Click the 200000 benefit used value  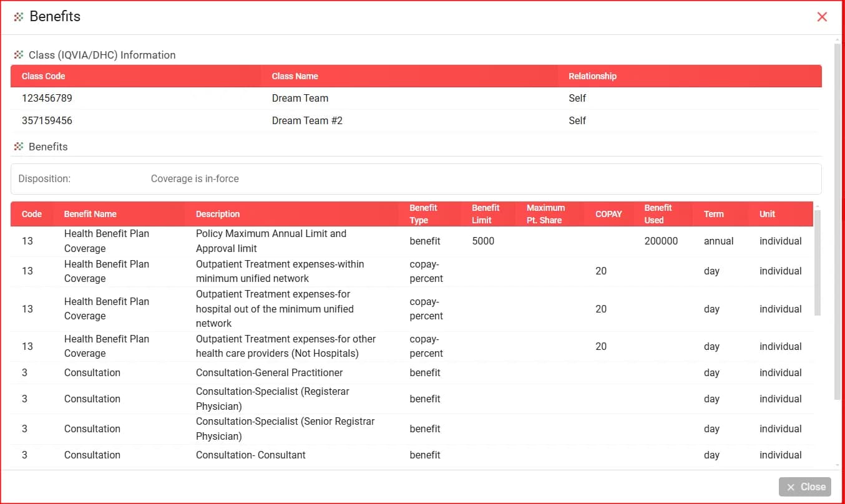(661, 241)
